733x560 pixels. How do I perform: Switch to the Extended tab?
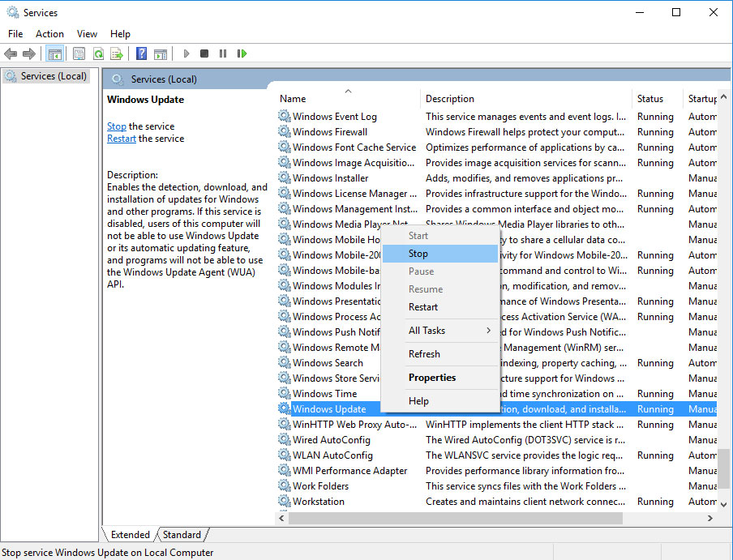point(130,534)
